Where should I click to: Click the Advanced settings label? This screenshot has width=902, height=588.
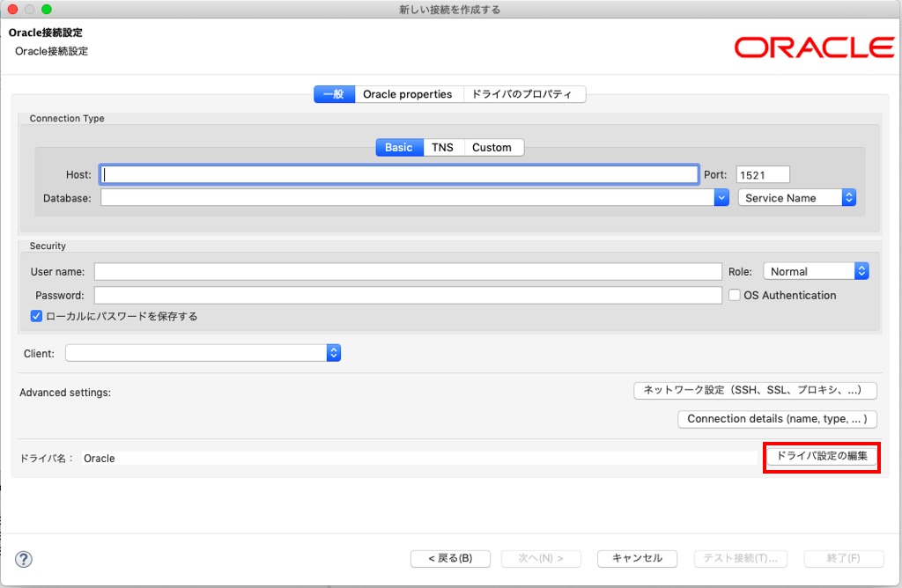click(65, 393)
